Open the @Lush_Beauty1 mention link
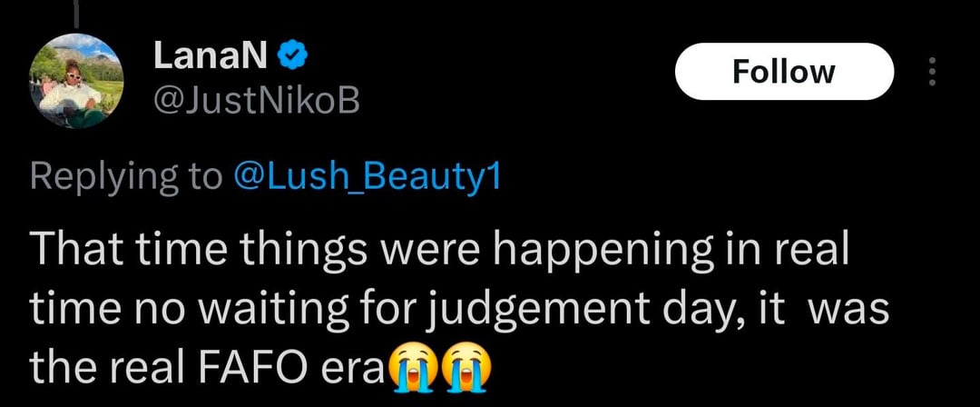 [367, 177]
